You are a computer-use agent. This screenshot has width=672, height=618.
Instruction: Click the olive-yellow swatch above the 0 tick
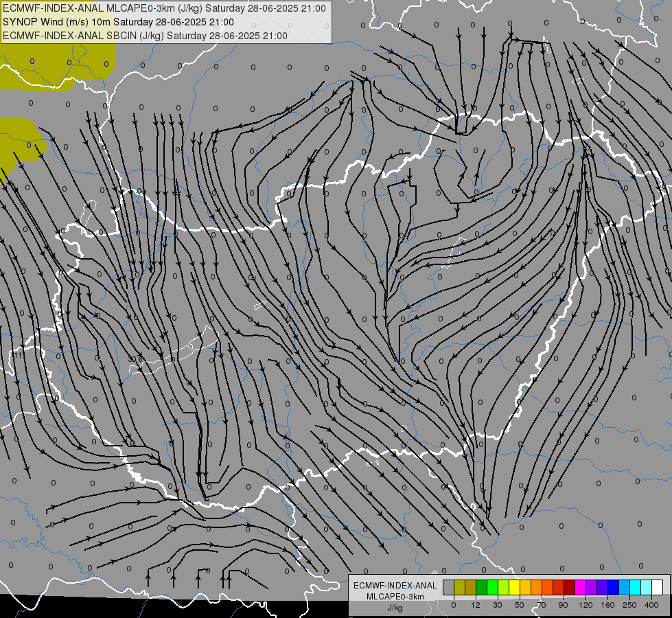point(460,587)
